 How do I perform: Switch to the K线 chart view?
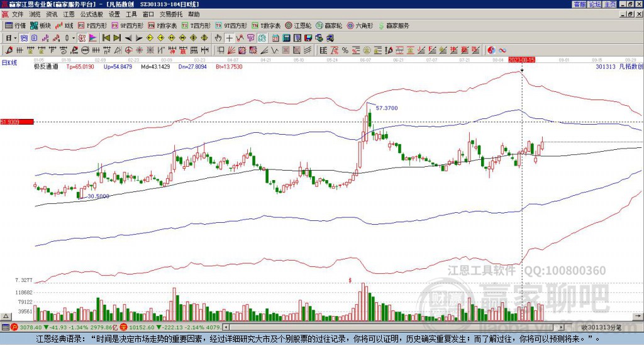click(64, 25)
